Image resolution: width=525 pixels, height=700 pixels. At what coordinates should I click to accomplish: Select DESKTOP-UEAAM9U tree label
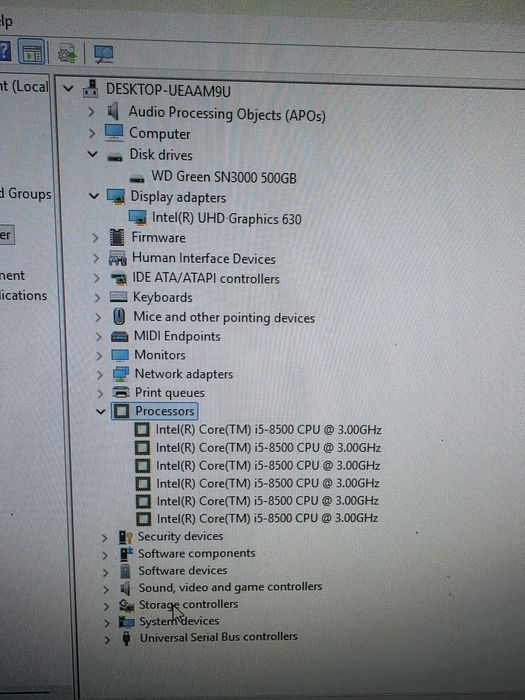[x=168, y=91]
